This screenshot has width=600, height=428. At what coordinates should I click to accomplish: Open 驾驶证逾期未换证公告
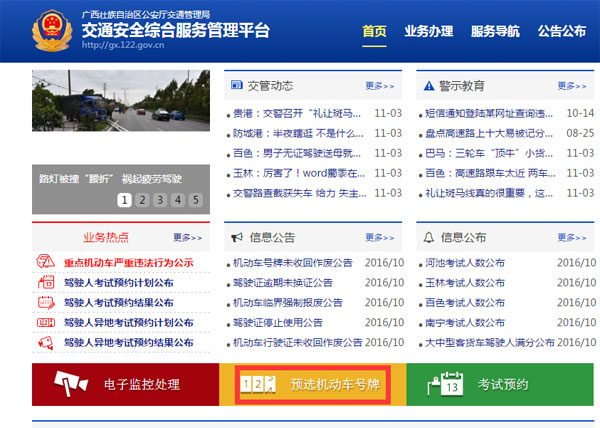[x=283, y=282]
